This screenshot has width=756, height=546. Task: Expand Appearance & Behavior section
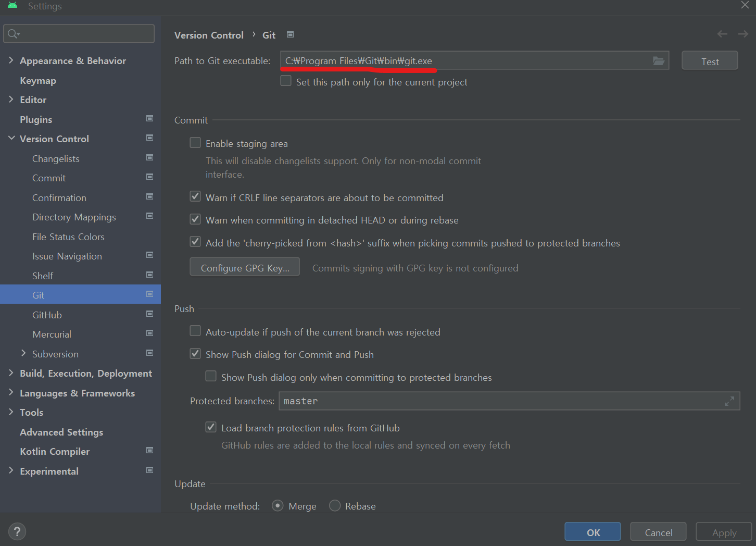11,60
